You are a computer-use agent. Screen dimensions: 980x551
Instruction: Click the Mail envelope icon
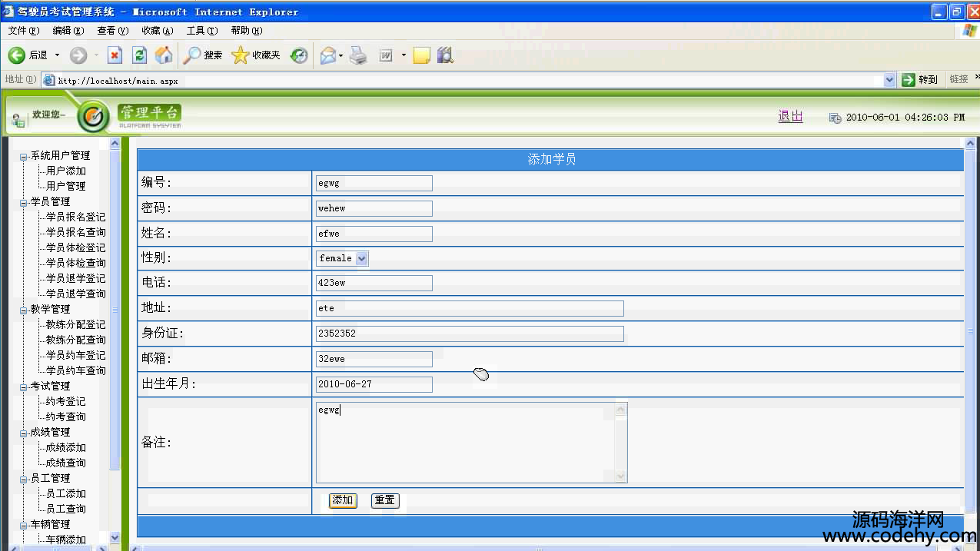point(328,55)
